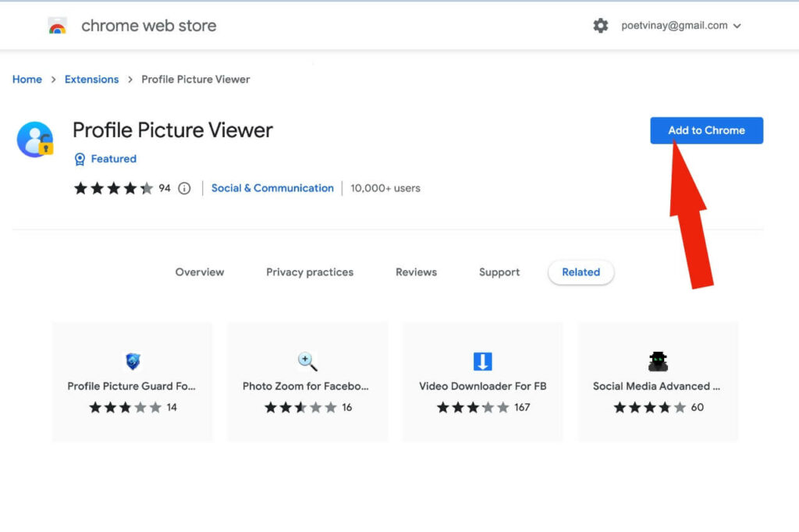Click the Profile Picture Guard shield icon
Screen dimensions: 799x532
click(x=133, y=361)
